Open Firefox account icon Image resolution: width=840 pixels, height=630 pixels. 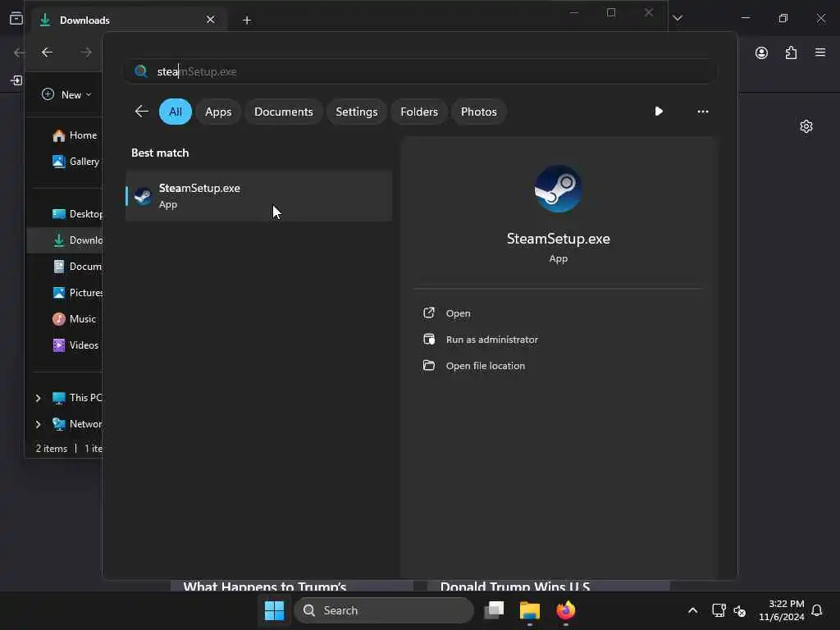tap(761, 52)
